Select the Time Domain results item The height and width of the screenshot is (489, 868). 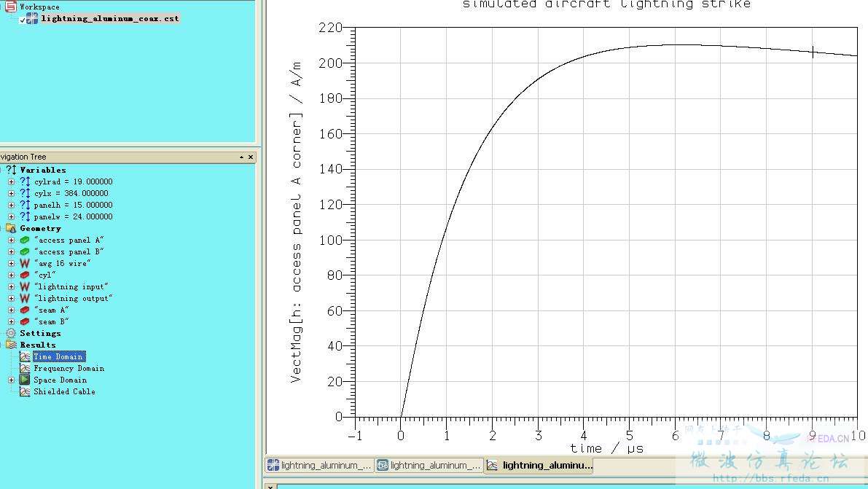(58, 356)
